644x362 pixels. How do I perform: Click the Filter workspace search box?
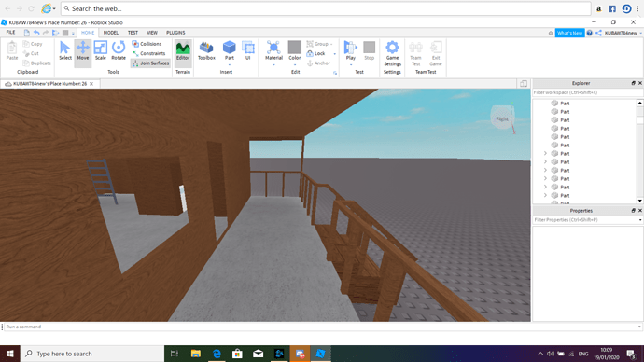[587, 92]
